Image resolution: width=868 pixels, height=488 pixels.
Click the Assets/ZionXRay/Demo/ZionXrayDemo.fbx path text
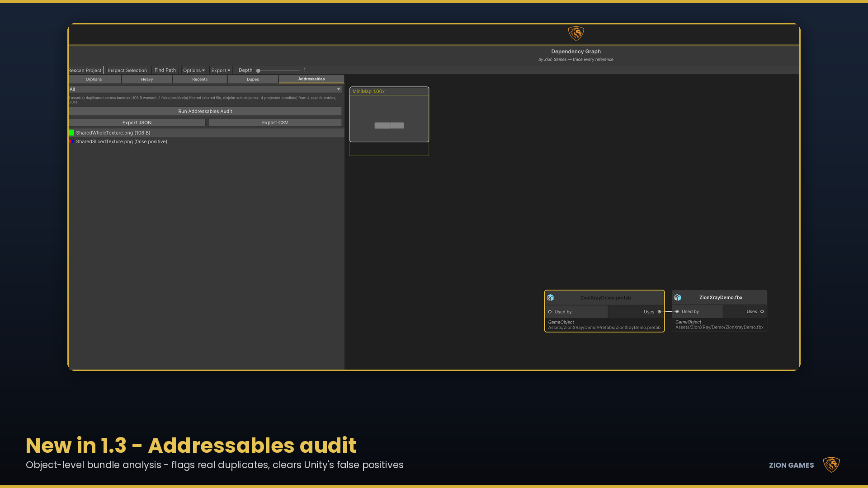point(719,327)
